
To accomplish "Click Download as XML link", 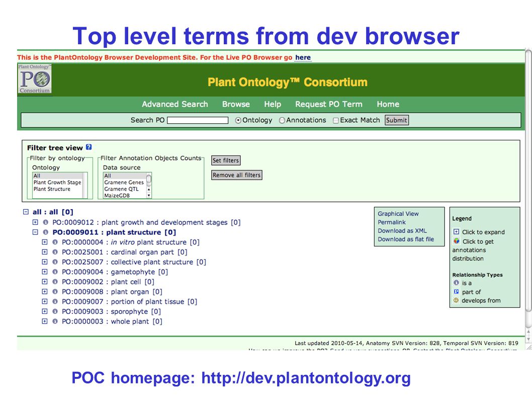I will [402, 230].
